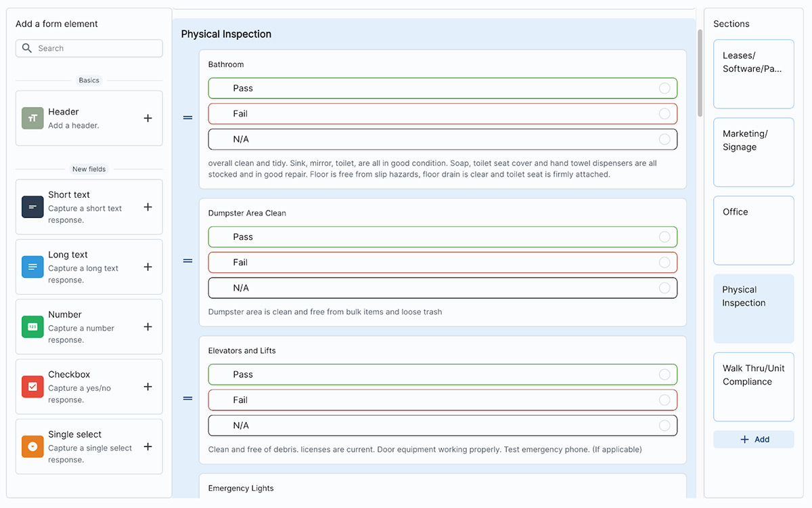Screen dimensions: 812x508
Task: Add a Header using its plus button
Action: pyautogui.click(x=148, y=117)
